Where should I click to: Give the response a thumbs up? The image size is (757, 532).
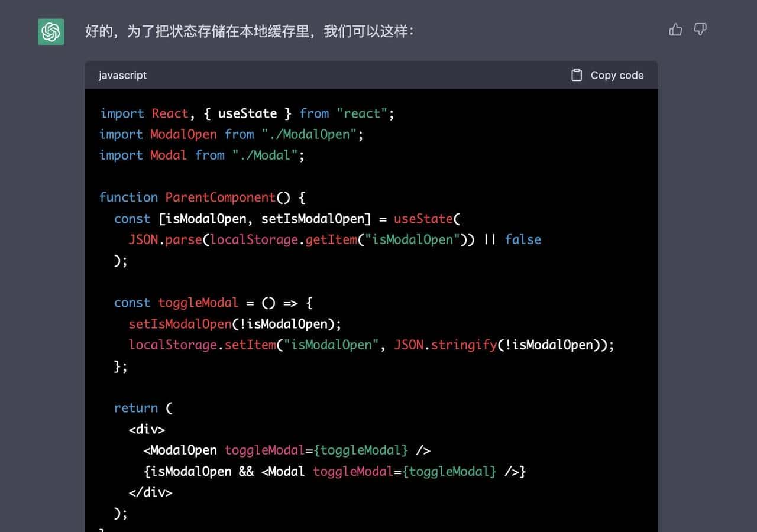[x=675, y=30]
